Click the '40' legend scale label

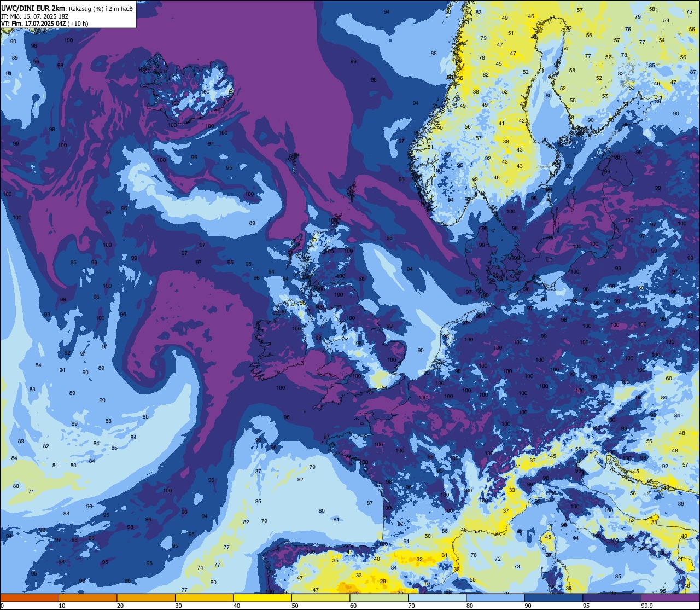[237, 606]
